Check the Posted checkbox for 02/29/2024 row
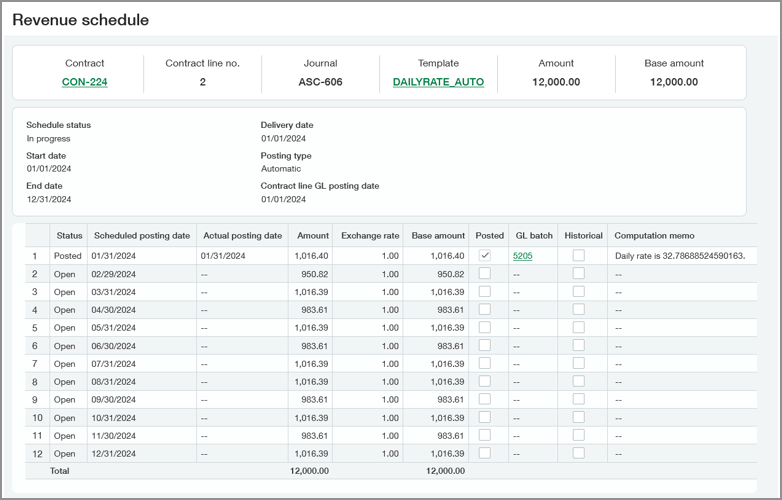 pos(485,274)
